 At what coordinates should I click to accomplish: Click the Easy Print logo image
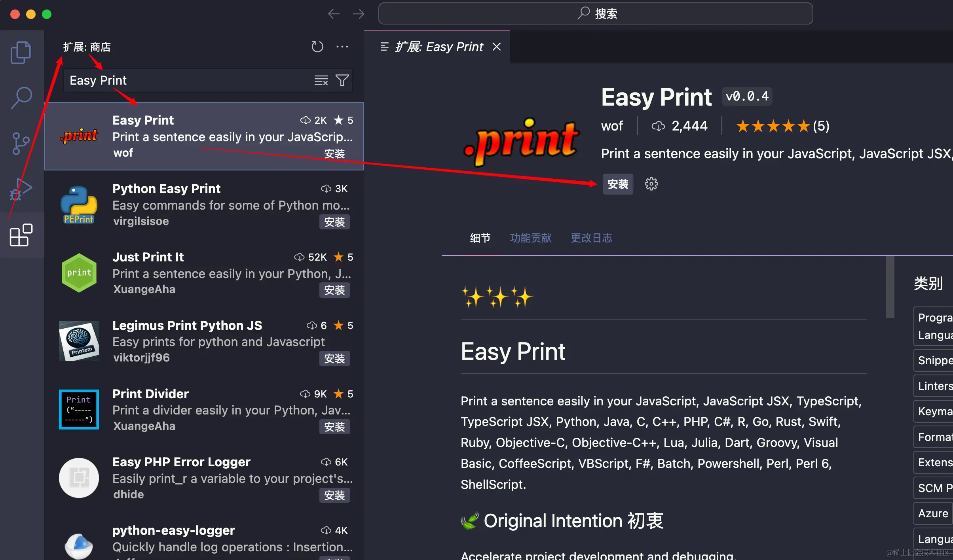(522, 142)
